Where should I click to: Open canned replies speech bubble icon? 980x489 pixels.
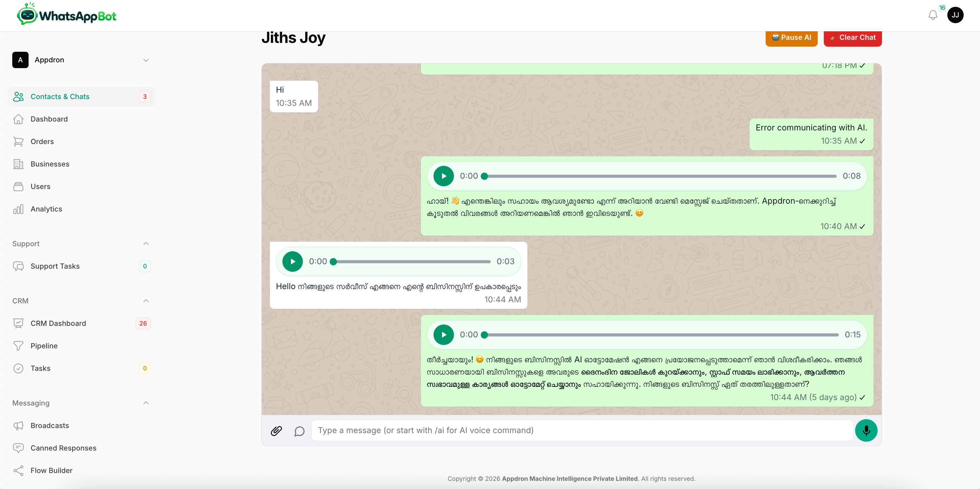click(299, 431)
